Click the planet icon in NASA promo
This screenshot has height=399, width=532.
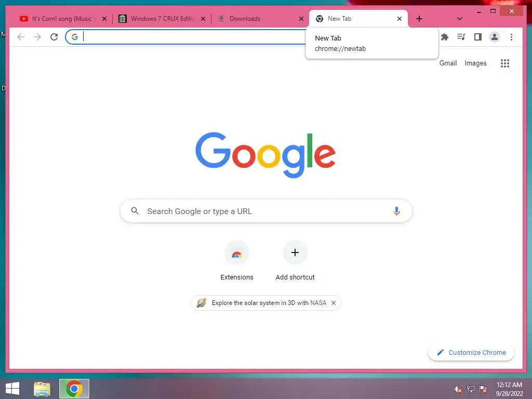(202, 303)
